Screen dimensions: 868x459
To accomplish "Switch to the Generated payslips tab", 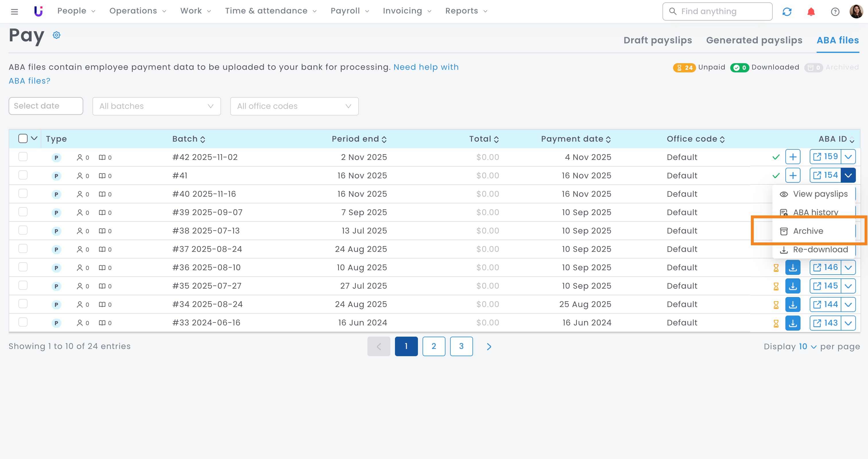I will pyautogui.click(x=754, y=40).
